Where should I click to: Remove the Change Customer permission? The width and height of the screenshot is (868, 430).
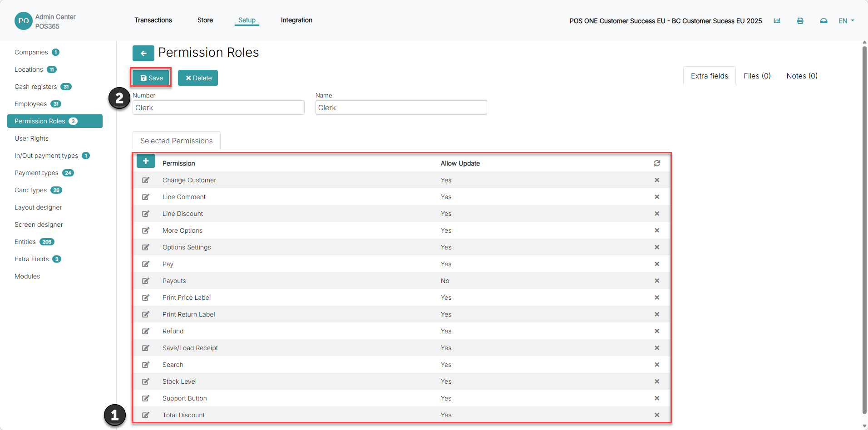[x=657, y=180]
